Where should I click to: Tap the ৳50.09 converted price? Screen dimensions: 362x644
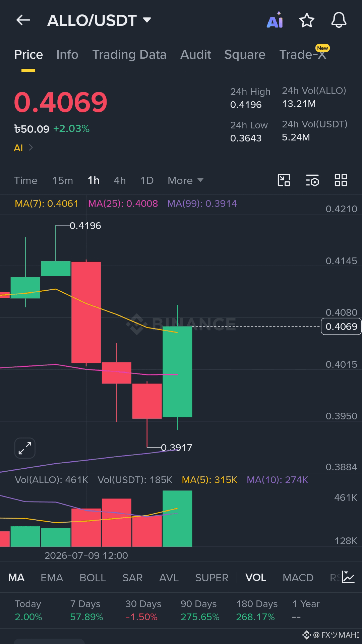point(32,129)
